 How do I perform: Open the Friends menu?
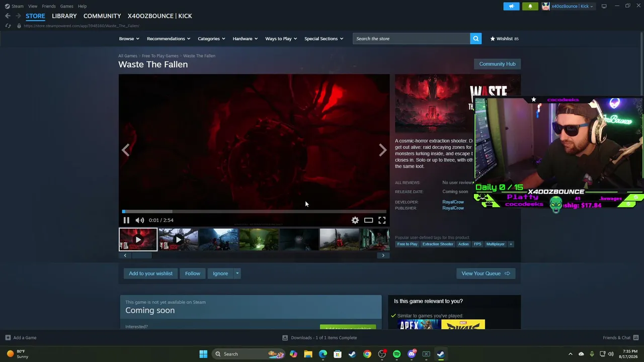click(49, 6)
